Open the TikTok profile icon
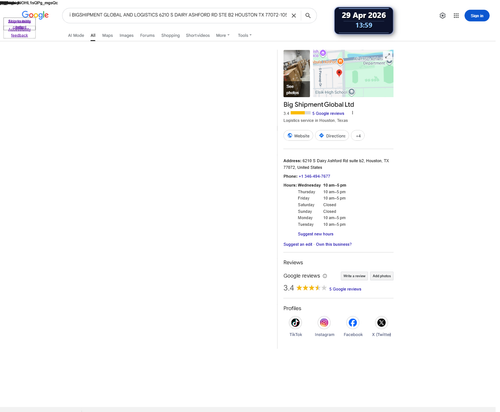Viewport: 500px width, 412px height. (295, 323)
